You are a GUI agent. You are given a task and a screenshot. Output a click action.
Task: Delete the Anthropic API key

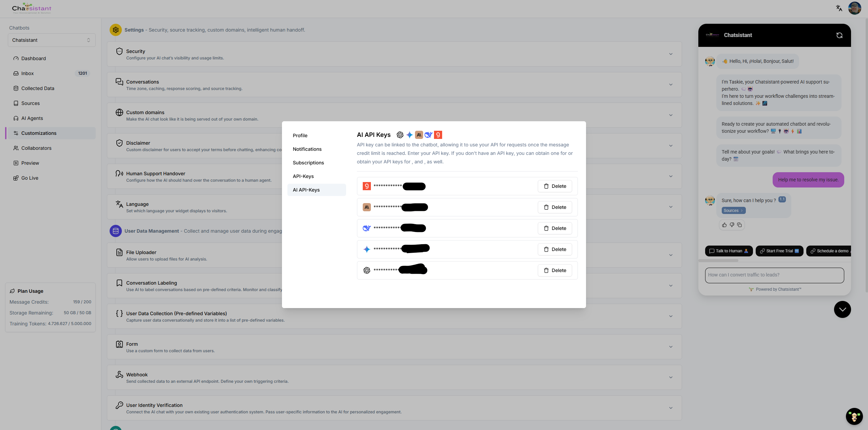555,207
